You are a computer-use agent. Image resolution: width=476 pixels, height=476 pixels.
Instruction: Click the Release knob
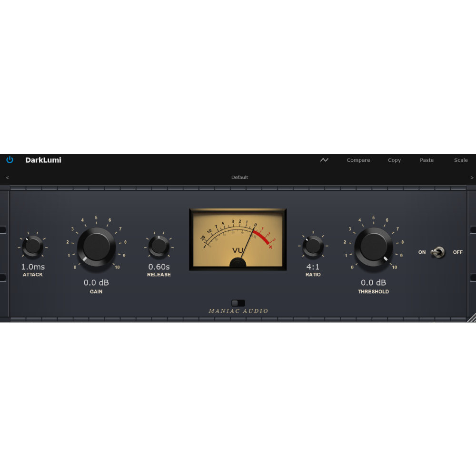[159, 246]
